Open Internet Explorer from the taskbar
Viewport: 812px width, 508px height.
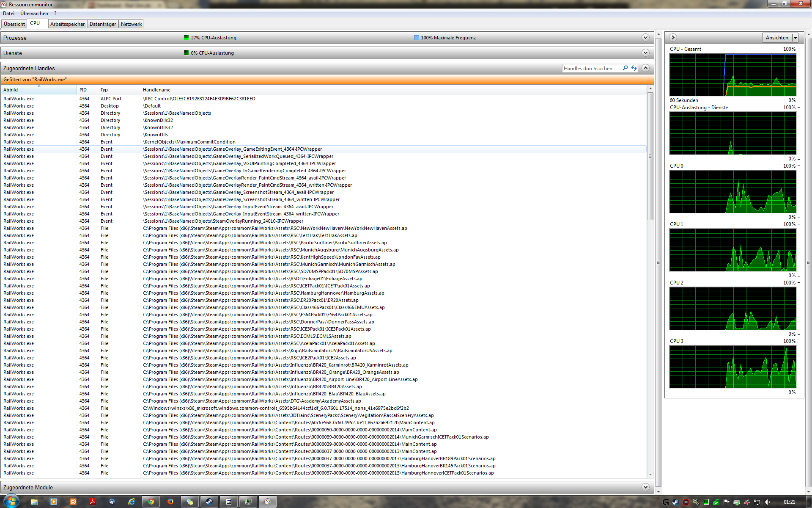pyautogui.click(x=132, y=502)
